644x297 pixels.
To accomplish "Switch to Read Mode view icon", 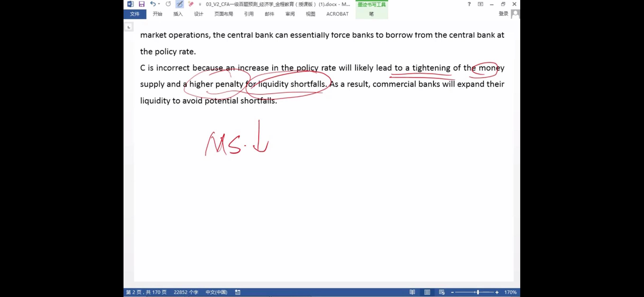I will pyautogui.click(x=412, y=292).
